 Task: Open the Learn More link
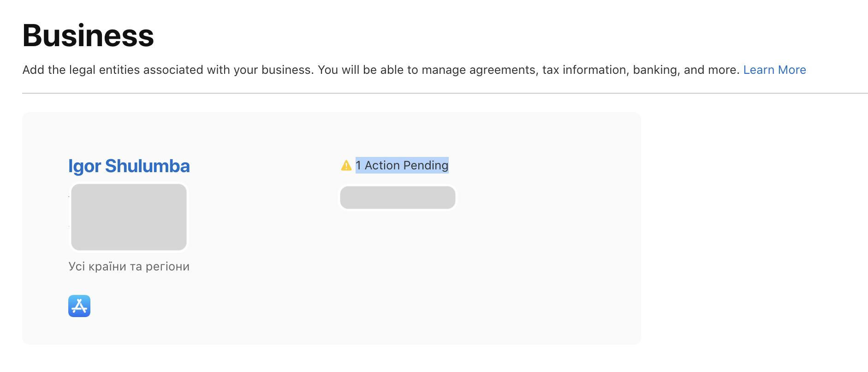point(774,70)
